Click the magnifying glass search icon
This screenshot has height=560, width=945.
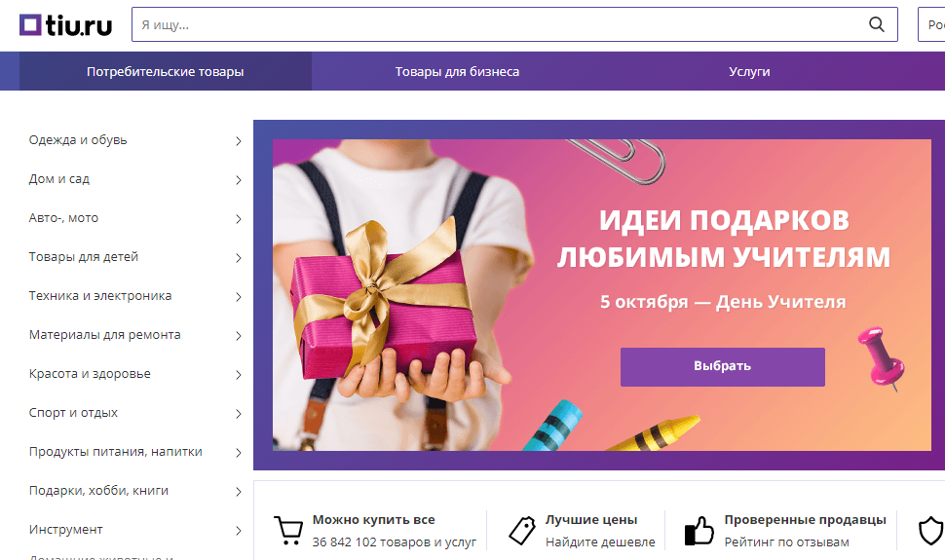pyautogui.click(x=876, y=24)
